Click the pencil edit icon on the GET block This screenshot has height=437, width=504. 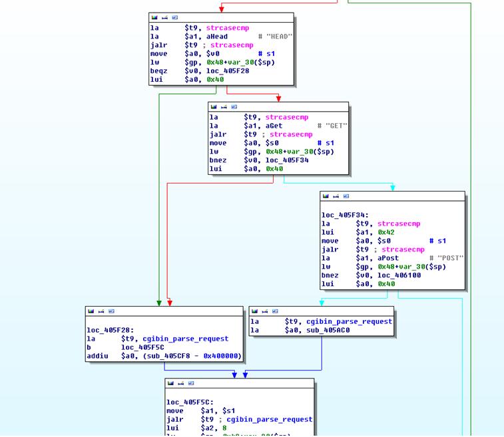click(x=224, y=107)
